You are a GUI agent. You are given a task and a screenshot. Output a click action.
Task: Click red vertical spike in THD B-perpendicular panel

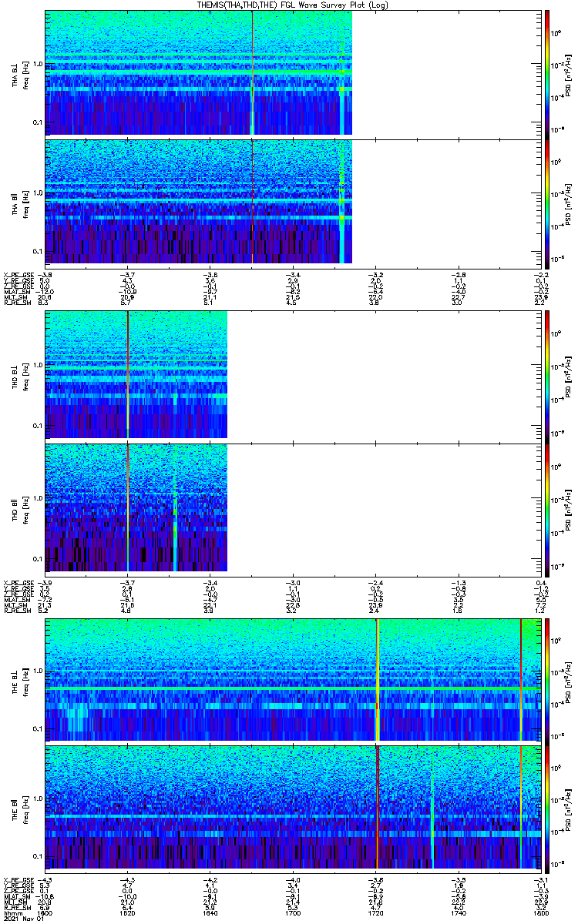point(128,374)
